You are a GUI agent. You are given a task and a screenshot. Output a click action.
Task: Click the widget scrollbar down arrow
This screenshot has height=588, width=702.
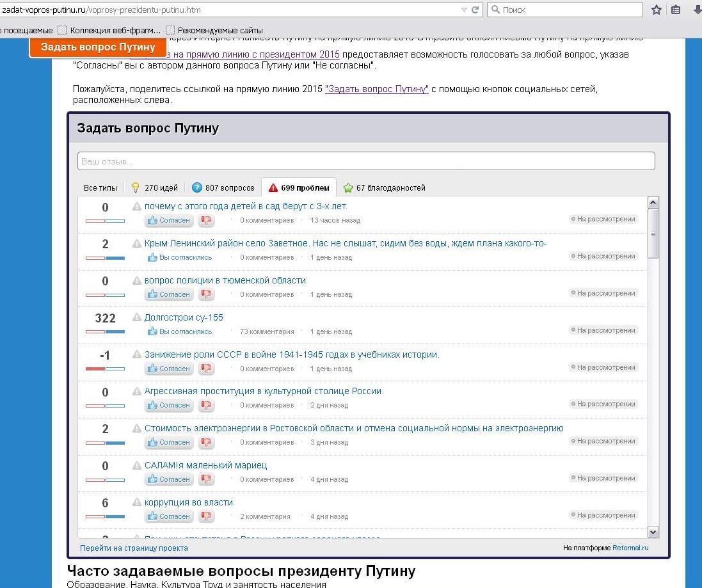point(653,532)
